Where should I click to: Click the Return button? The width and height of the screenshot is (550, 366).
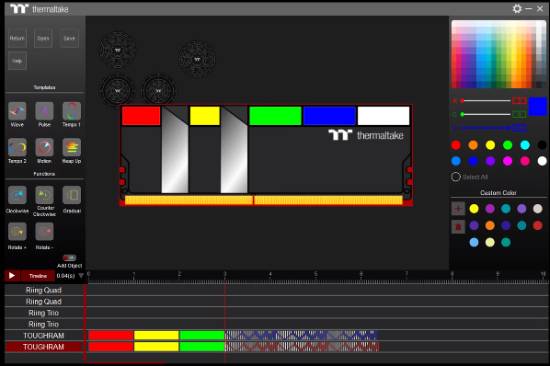point(17,38)
